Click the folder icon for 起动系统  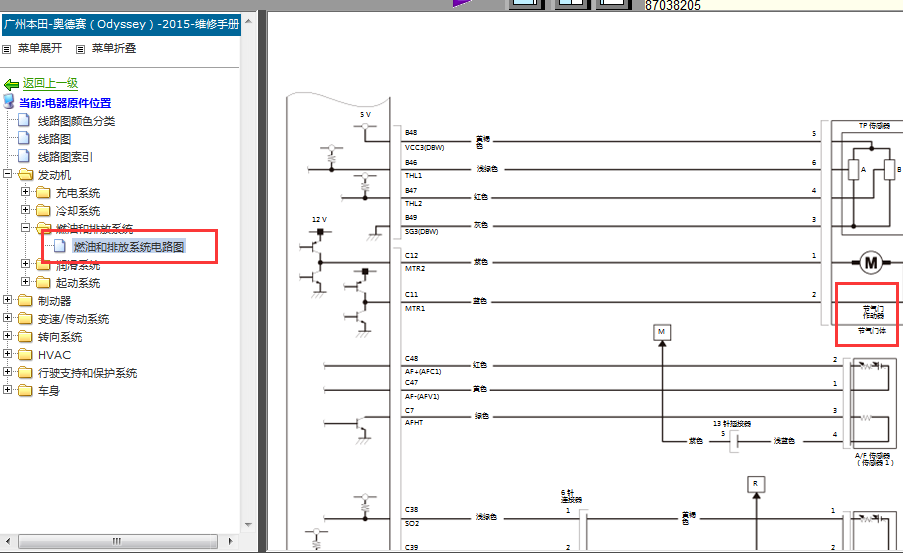click(x=43, y=282)
